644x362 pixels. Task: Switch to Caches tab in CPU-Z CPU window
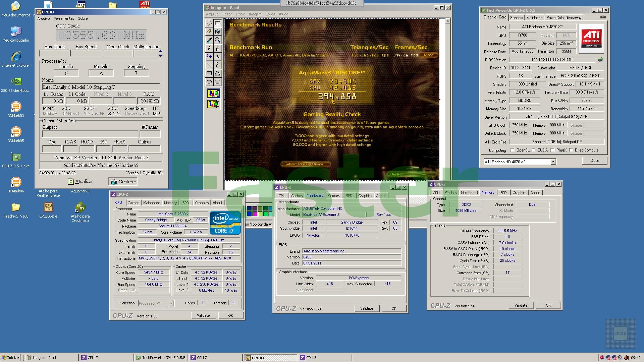[133, 203]
